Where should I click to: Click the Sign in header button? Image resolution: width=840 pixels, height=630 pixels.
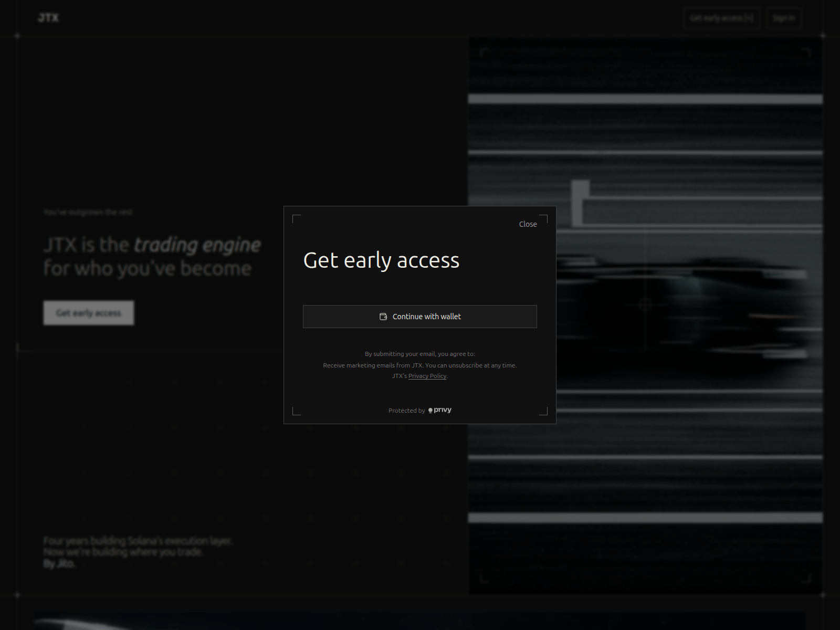pyautogui.click(x=784, y=18)
